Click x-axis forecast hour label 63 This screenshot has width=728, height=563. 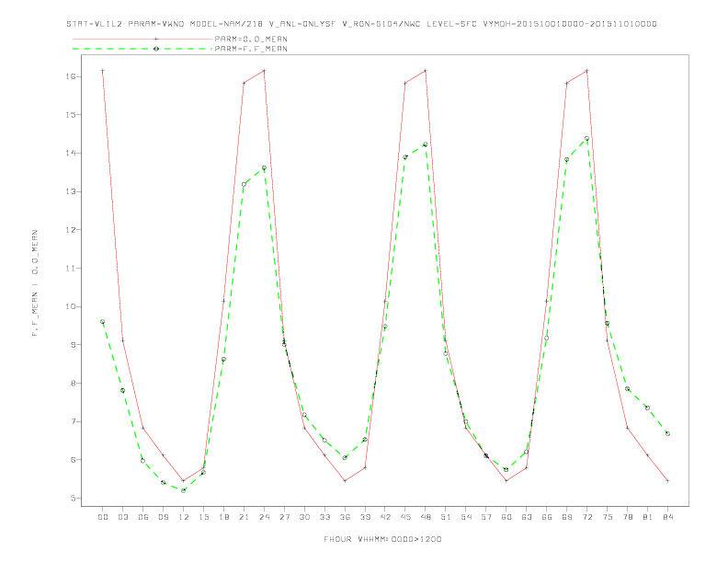527,517
